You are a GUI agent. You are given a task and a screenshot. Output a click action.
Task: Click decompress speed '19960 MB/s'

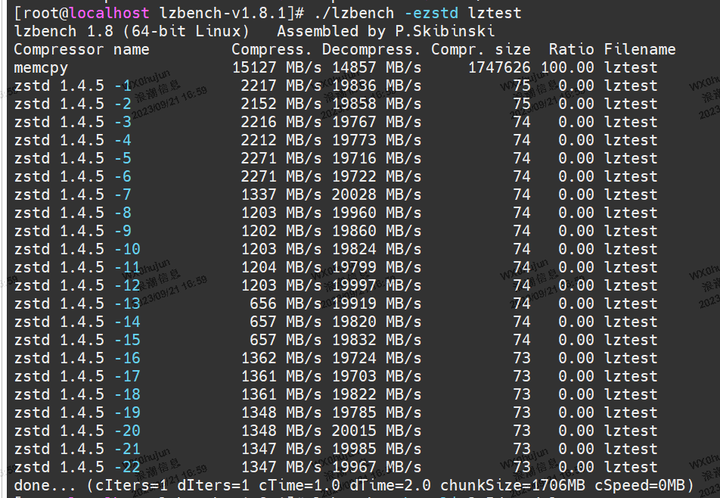point(377,213)
